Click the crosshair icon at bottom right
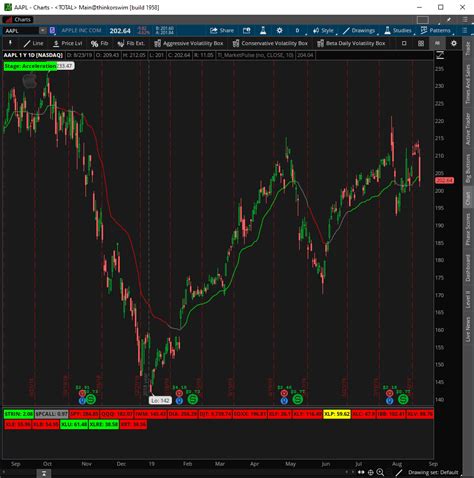 tap(371, 472)
